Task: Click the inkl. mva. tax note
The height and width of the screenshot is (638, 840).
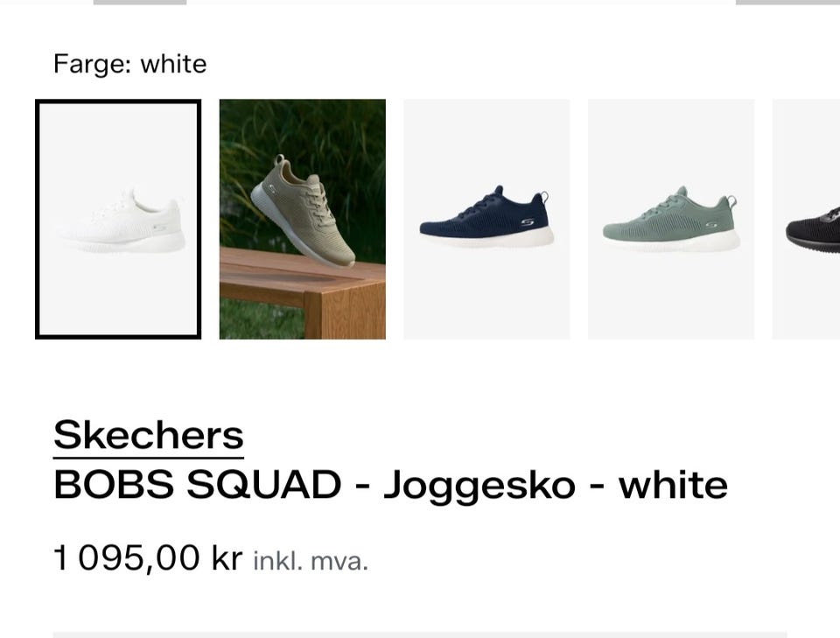Action: click(311, 561)
